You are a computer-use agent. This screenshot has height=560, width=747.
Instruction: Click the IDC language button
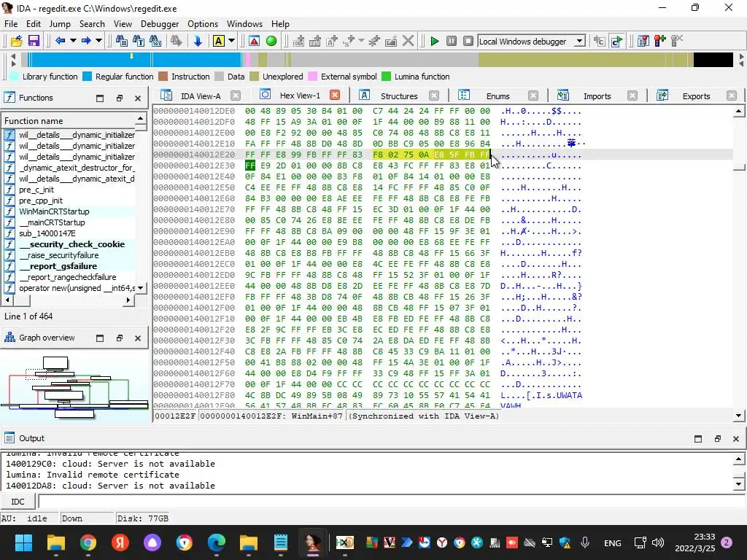(18, 502)
